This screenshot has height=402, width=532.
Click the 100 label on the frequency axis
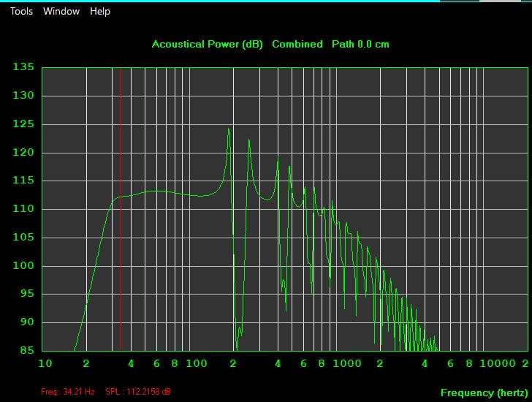(x=197, y=364)
